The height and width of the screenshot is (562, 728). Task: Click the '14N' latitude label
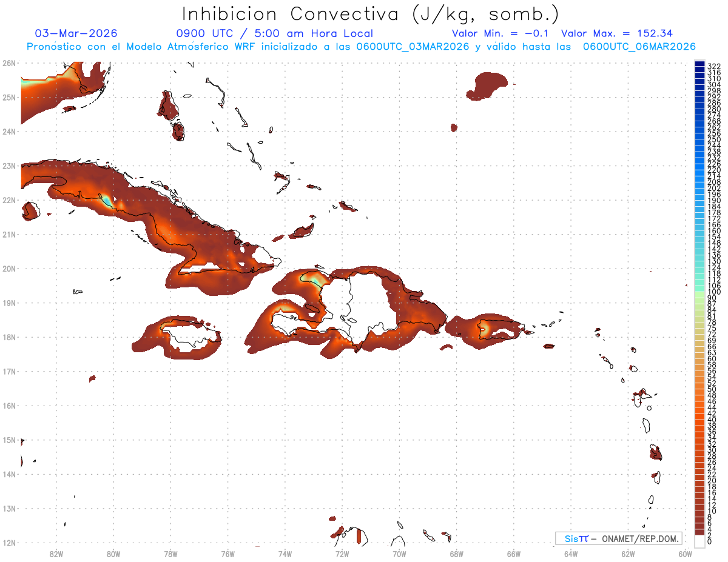click(x=9, y=474)
